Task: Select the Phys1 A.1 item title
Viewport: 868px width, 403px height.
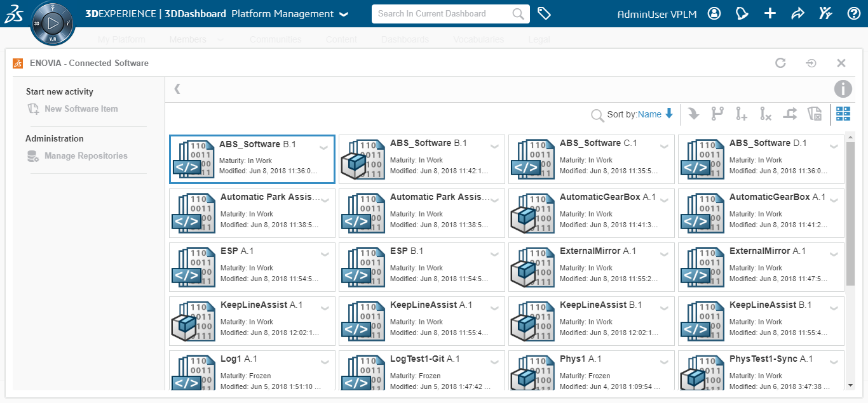Action: 580,359
